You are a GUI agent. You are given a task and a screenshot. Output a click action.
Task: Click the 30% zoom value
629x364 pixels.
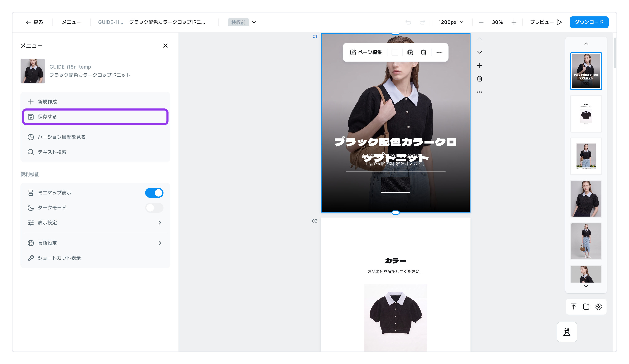[x=497, y=22]
